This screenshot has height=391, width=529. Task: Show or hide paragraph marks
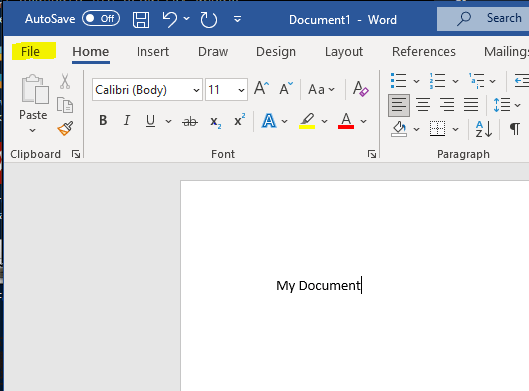(514, 129)
